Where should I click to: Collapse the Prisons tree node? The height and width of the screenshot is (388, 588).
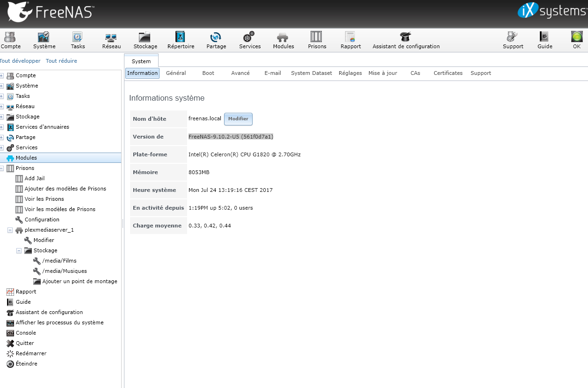(x=2, y=168)
